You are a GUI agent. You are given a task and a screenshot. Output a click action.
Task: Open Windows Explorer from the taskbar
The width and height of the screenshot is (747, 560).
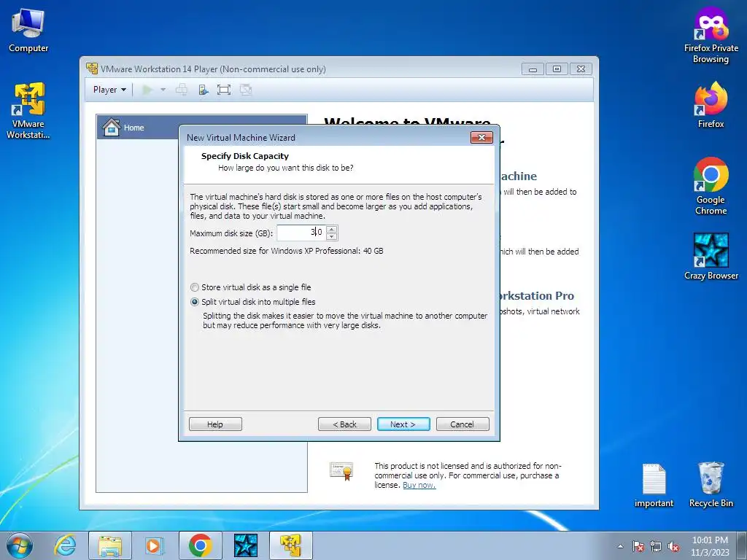[110, 545]
